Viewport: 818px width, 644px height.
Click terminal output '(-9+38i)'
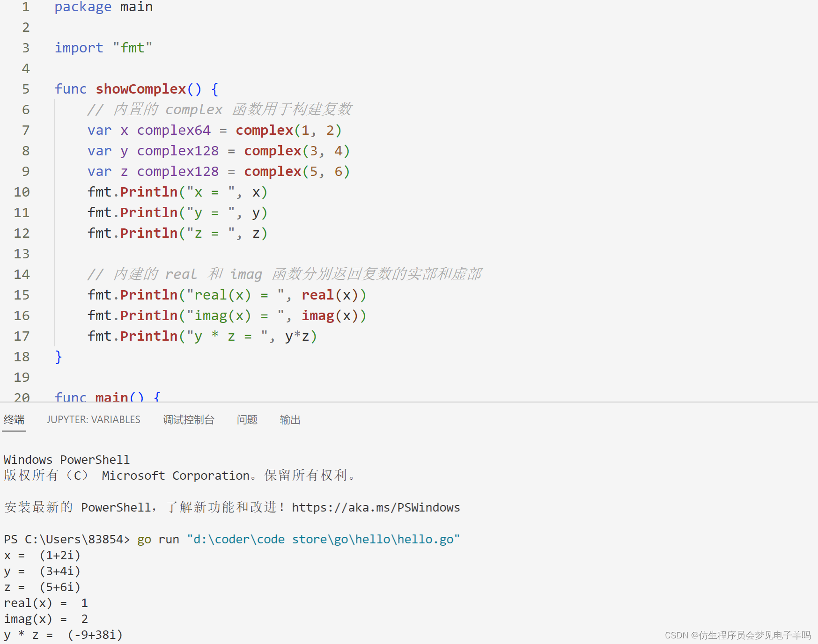pyautogui.click(x=95, y=635)
